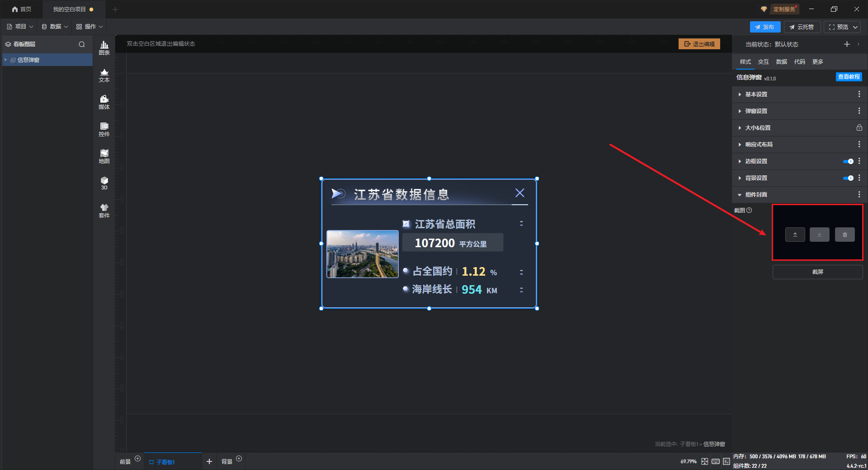Click the 发布 publish button
Screen dimensions: 868x470
(765, 27)
